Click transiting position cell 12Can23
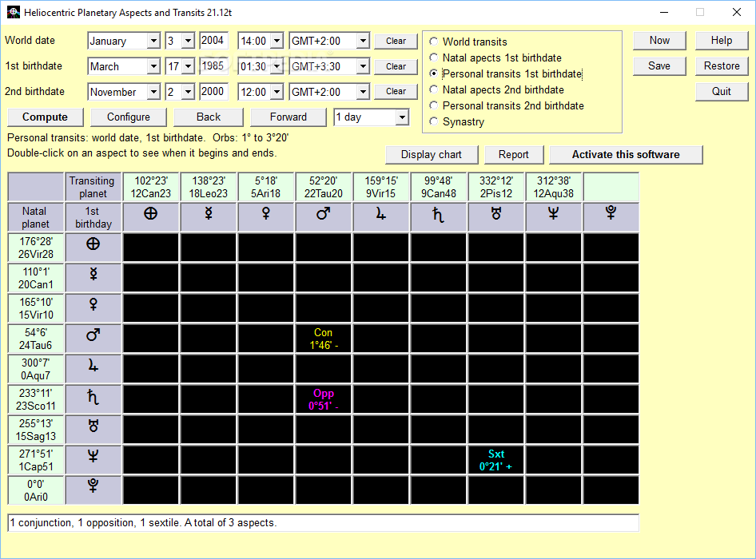The height and width of the screenshot is (559, 756). pos(151,187)
